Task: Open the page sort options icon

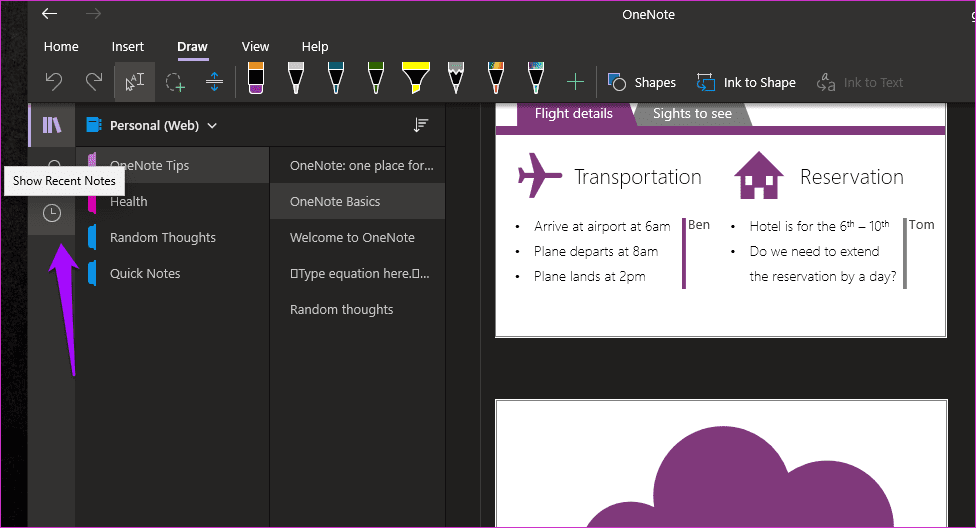Action: point(421,125)
